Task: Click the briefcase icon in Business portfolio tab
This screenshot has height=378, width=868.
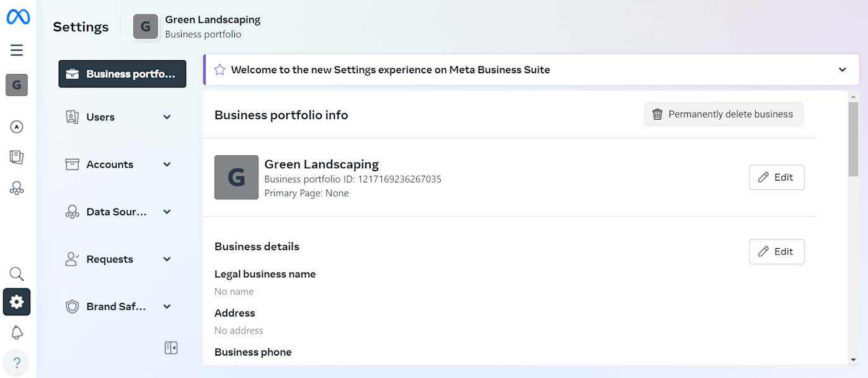Action: 73,74
